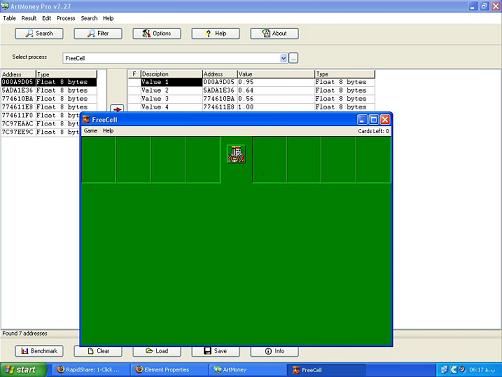Open the Game menu in FreeCell

coord(90,131)
